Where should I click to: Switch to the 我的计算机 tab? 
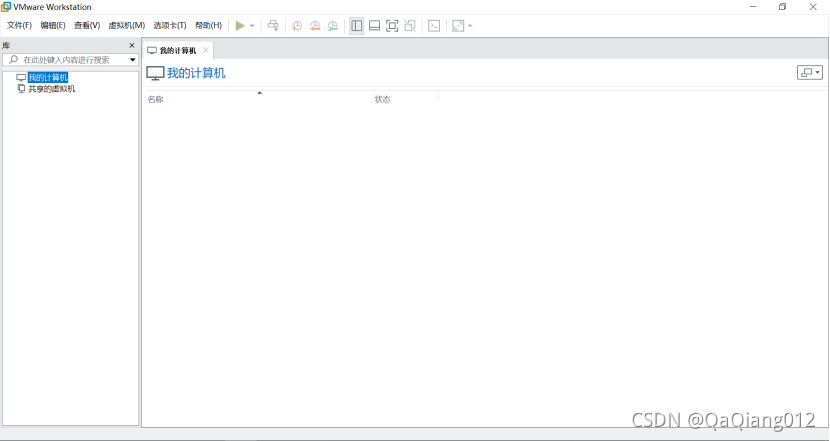tap(178, 50)
